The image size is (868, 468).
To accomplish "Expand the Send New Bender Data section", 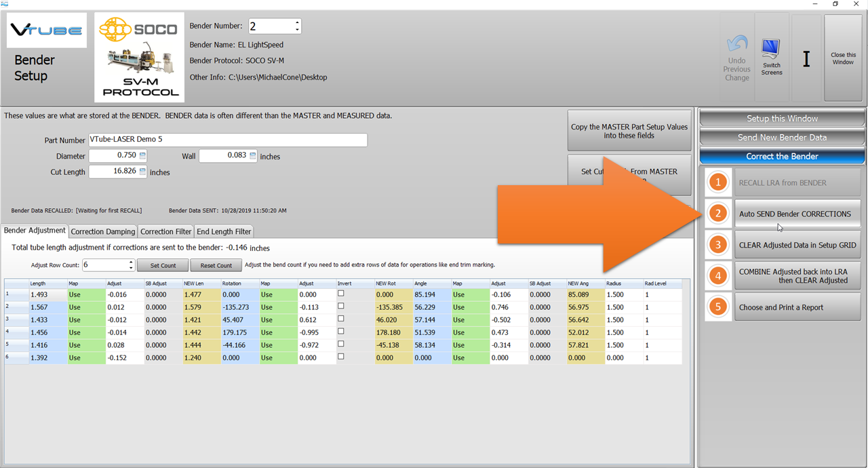I will tap(782, 137).
